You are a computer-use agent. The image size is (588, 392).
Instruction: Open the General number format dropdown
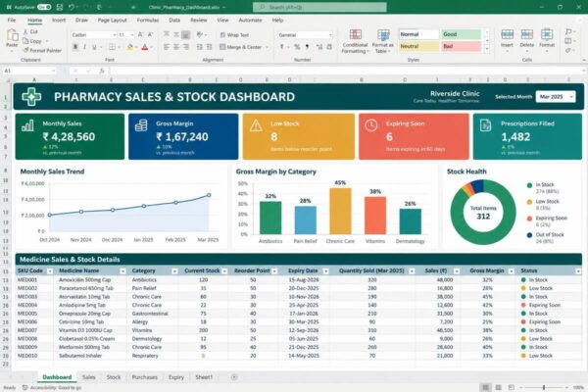(x=305, y=35)
